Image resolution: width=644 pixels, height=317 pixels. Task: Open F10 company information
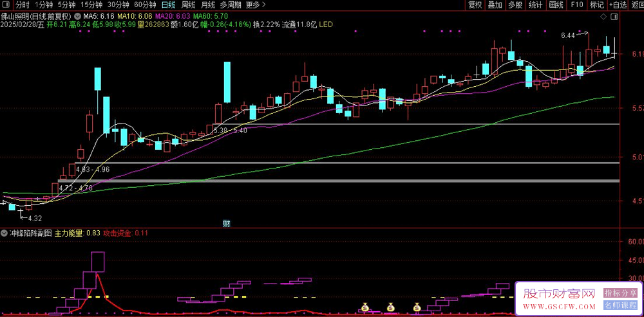coord(576,5)
